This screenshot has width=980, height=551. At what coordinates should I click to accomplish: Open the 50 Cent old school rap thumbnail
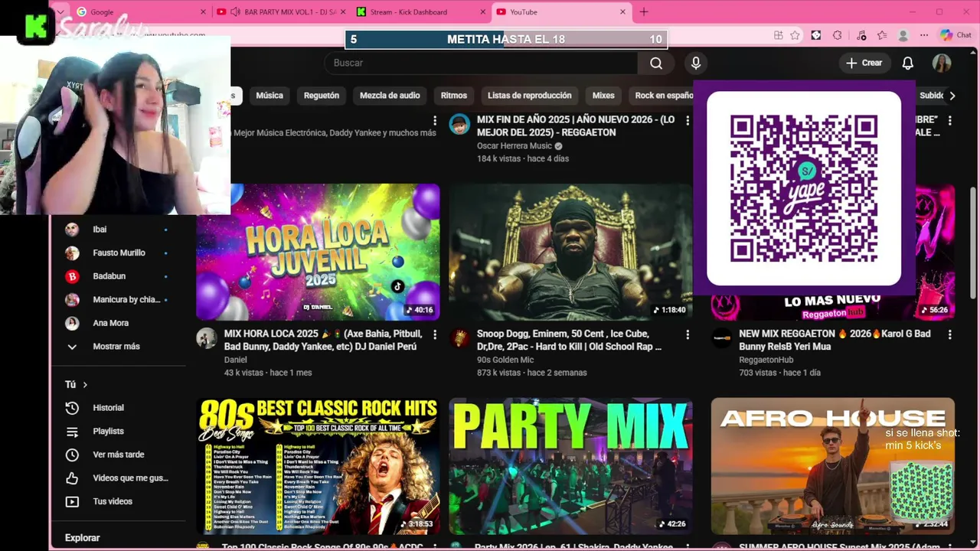pyautogui.click(x=570, y=252)
